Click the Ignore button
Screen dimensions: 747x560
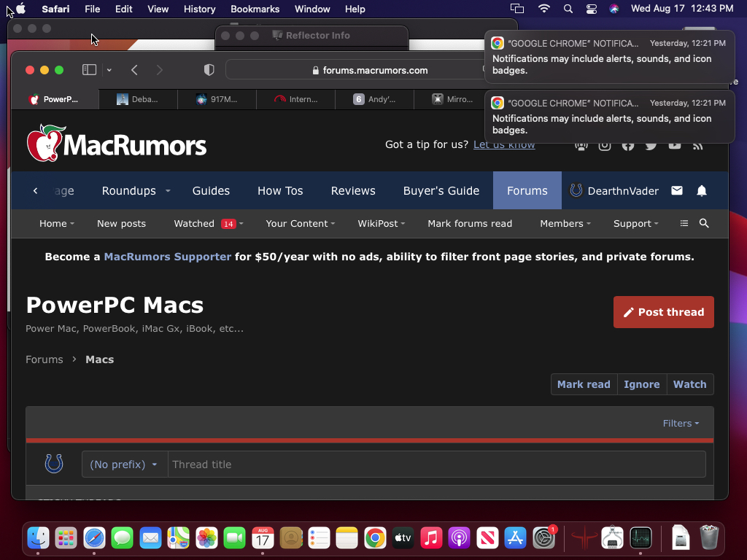pos(642,384)
